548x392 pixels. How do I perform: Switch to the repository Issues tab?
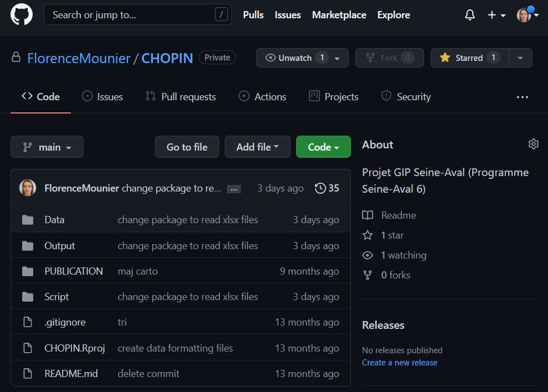pyautogui.click(x=102, y=96)
